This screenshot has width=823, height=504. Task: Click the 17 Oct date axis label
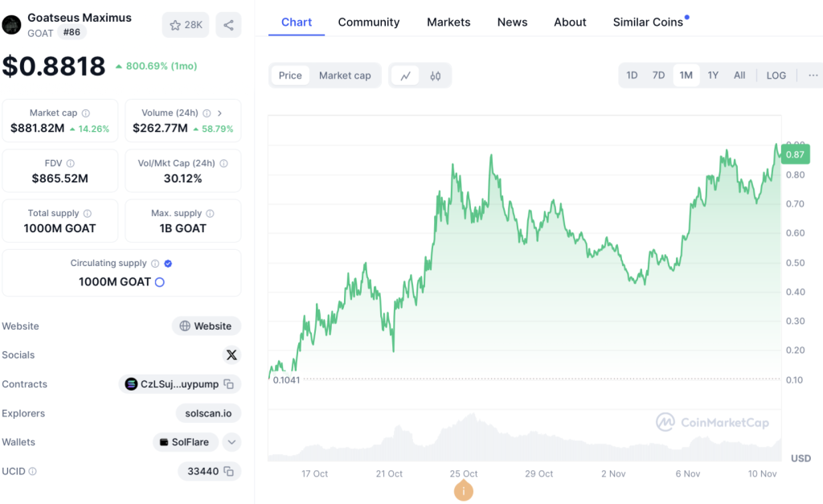pyautogui.click(x=314, y=473)
